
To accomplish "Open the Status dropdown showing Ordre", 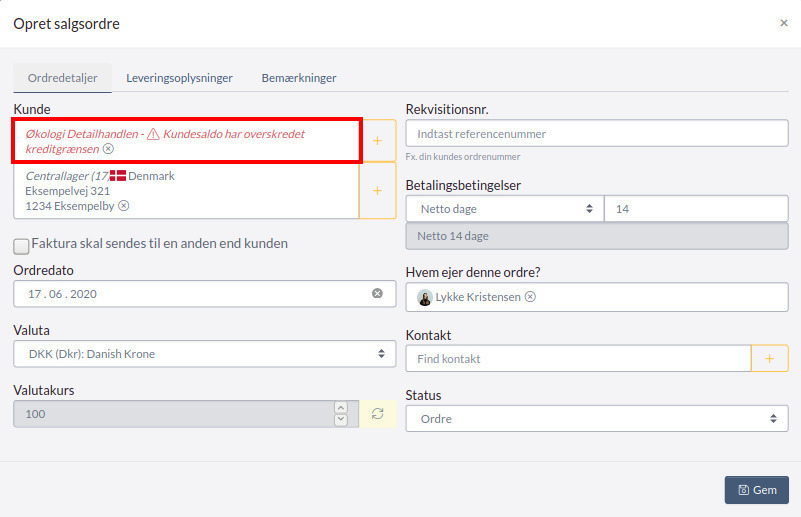I will click(x=596, y=419).
